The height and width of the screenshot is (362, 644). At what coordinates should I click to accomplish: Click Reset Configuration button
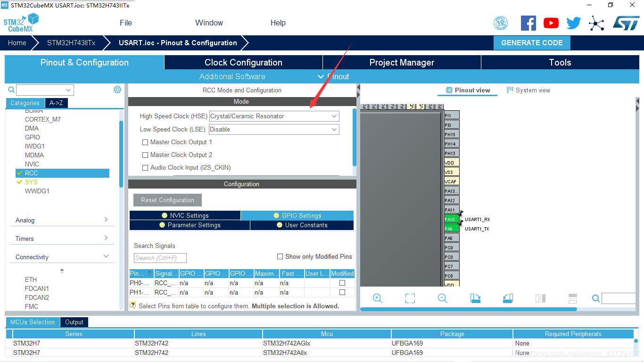[167, 200]
